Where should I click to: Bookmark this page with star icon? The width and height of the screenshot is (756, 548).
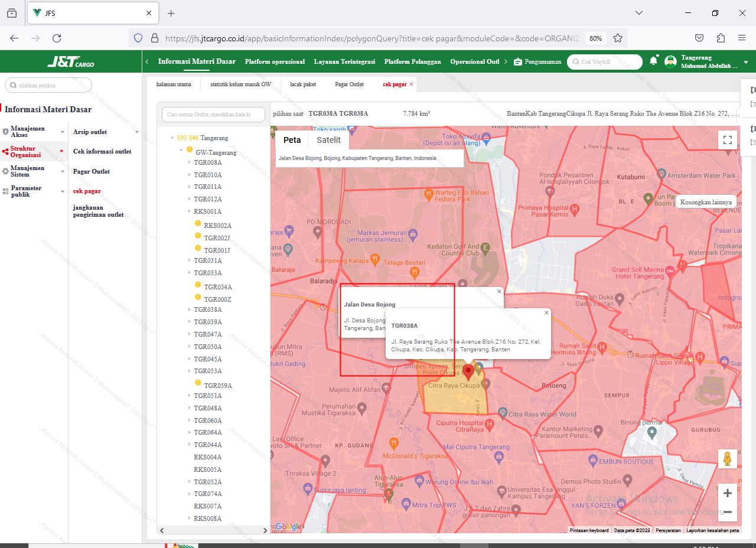tap(618, 38)
